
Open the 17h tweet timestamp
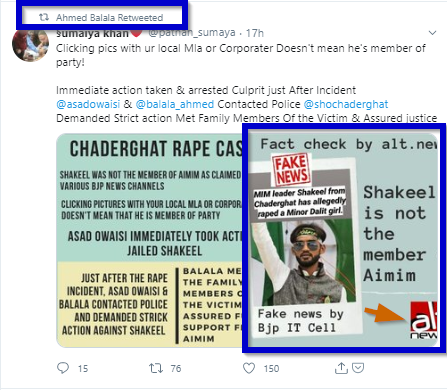(x=255, y=33)
